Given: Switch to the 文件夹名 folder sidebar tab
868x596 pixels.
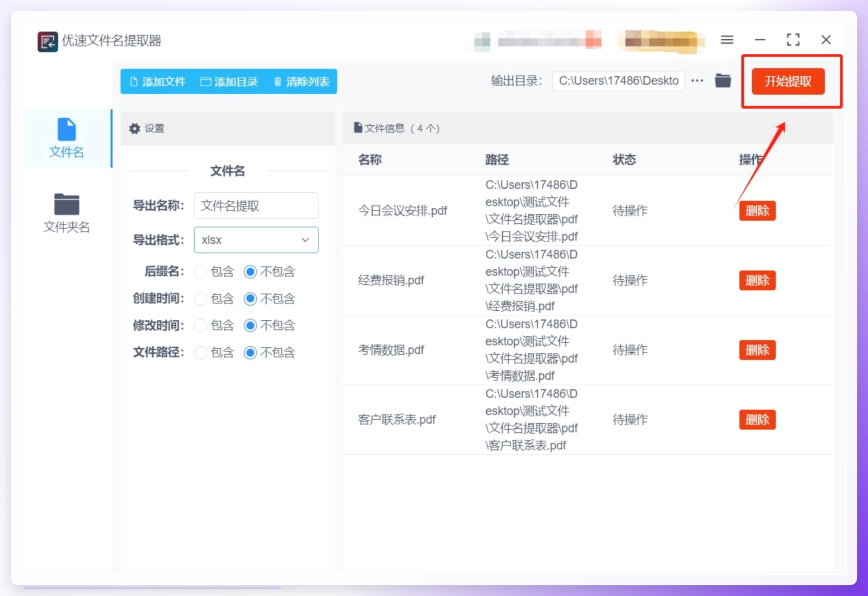Looking at the screenshot, I should 67,213.
